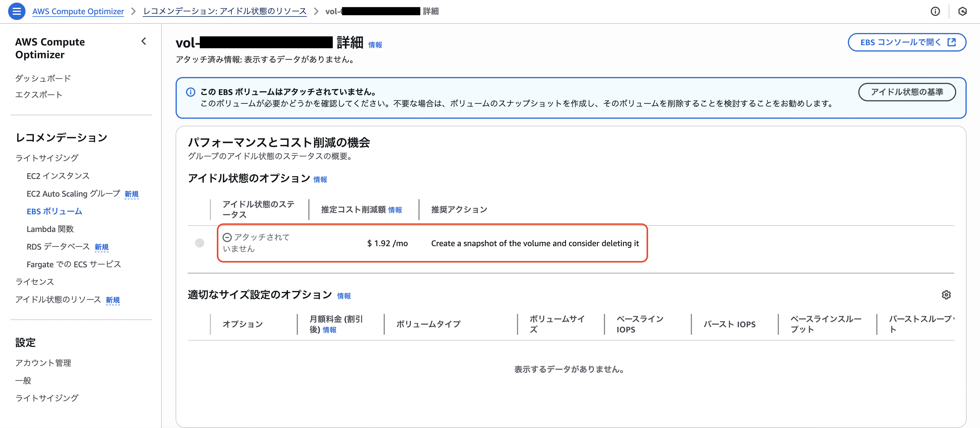This screenshot has width=980, height=428.
Task: Select the radio button for アタッチされていません row
Action: [200, 243]
